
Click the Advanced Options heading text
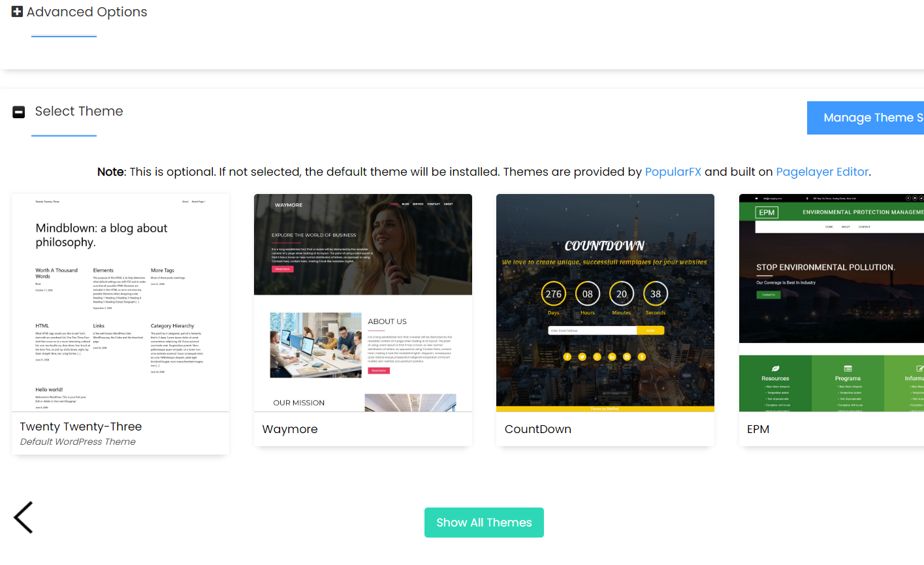87,12
